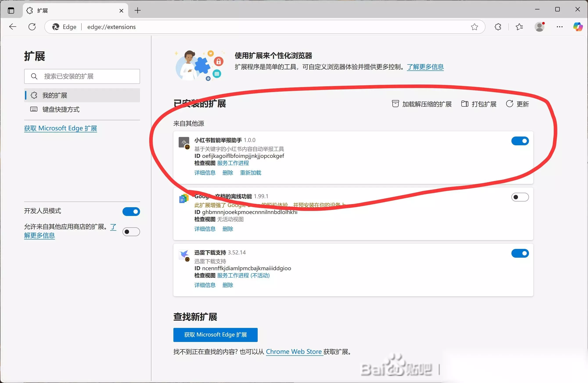588x383 pixels.
Task: Minimize the Edge window
Action: [537, 9]
